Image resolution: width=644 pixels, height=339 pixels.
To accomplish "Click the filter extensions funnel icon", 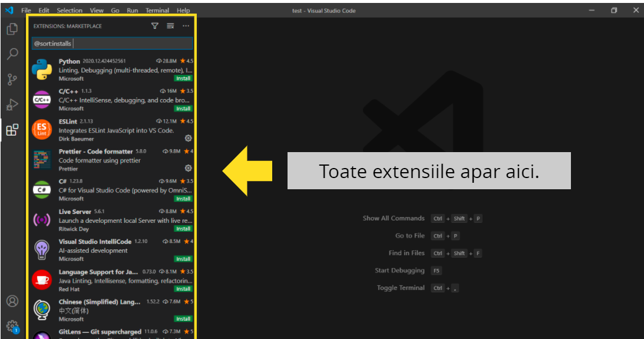I will (x=154, y=26).
